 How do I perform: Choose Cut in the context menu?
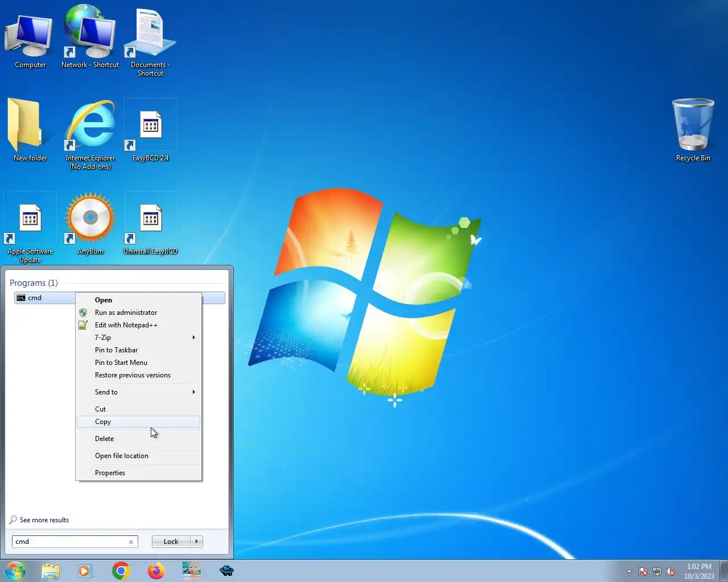click(x=139, y=409)
